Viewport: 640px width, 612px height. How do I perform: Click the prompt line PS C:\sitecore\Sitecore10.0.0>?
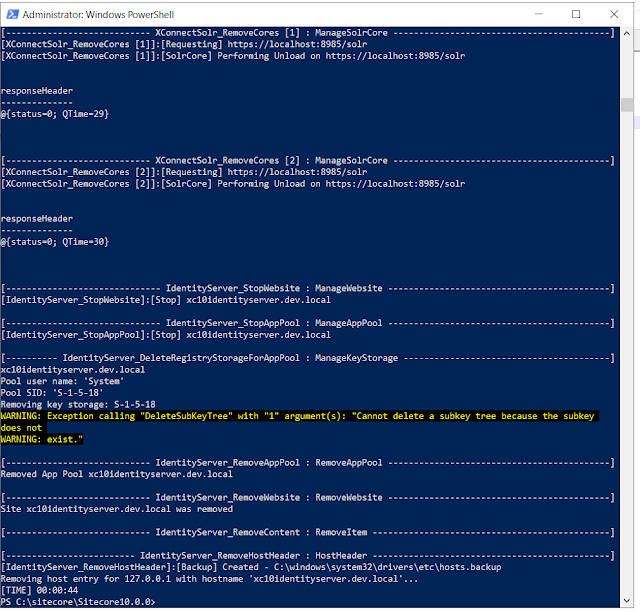78,602
